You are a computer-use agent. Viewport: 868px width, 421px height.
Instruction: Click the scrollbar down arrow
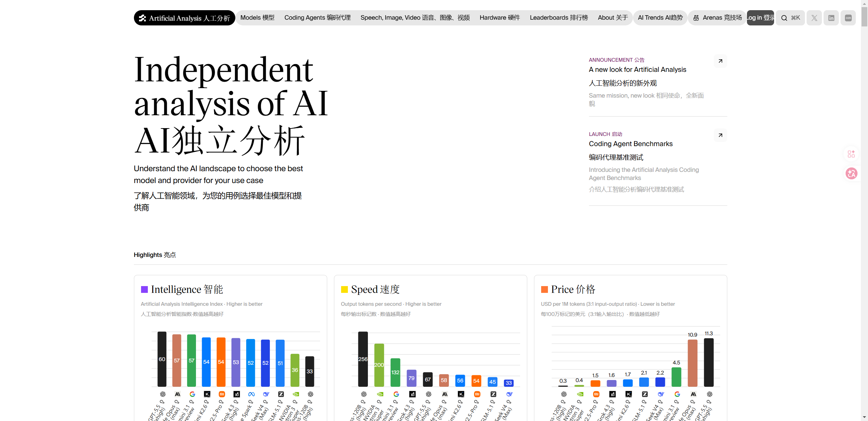[x=865, y=417]
